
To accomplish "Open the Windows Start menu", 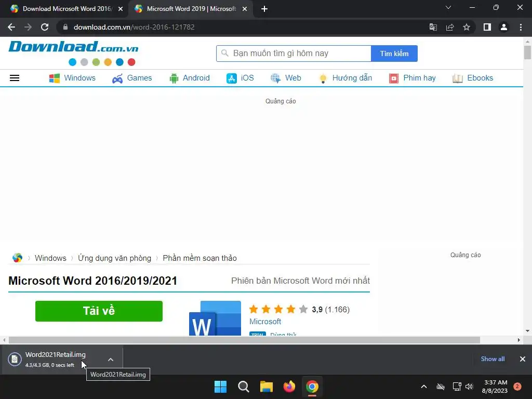I will click(220, 387).
